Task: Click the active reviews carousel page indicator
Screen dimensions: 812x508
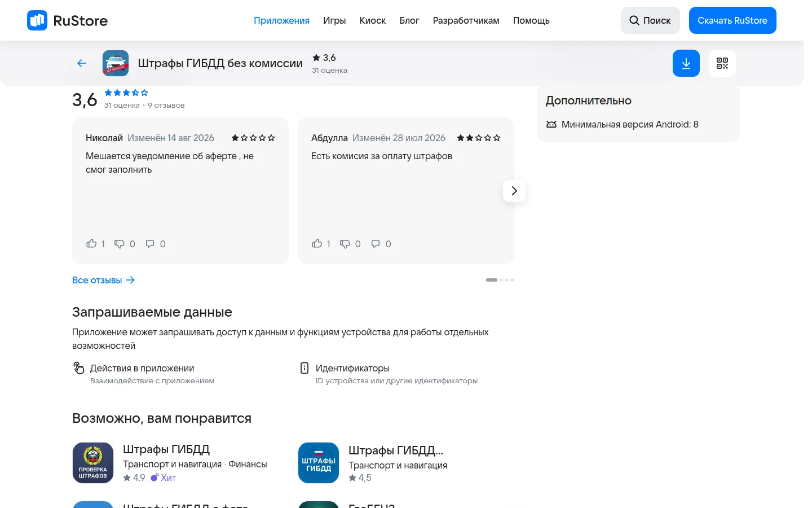Action: point(492,280)
